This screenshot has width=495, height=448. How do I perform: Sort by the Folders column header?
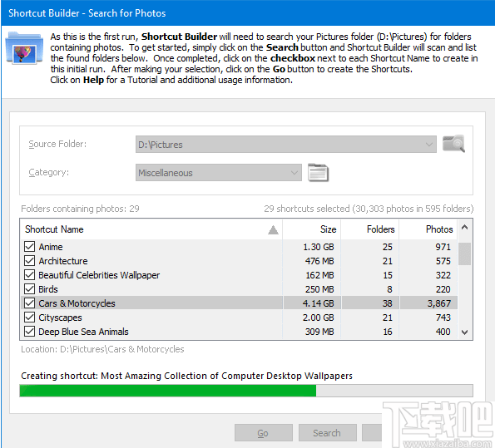[370, 229]
